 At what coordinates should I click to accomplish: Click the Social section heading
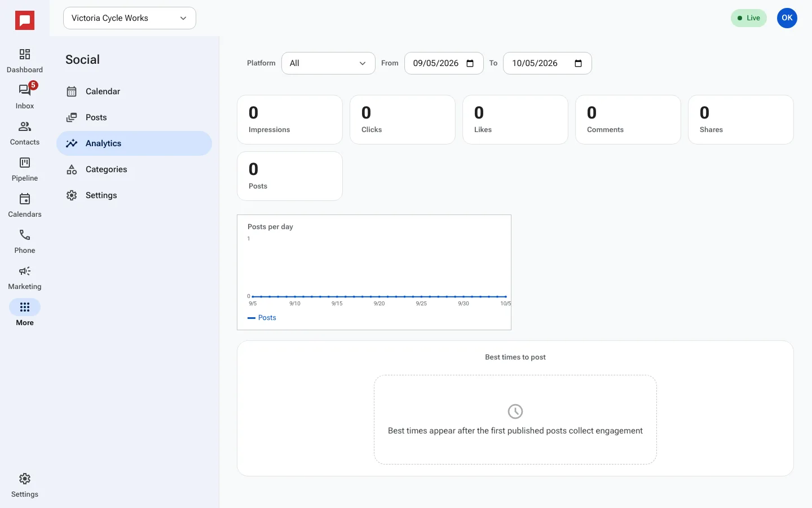point(82,60)
